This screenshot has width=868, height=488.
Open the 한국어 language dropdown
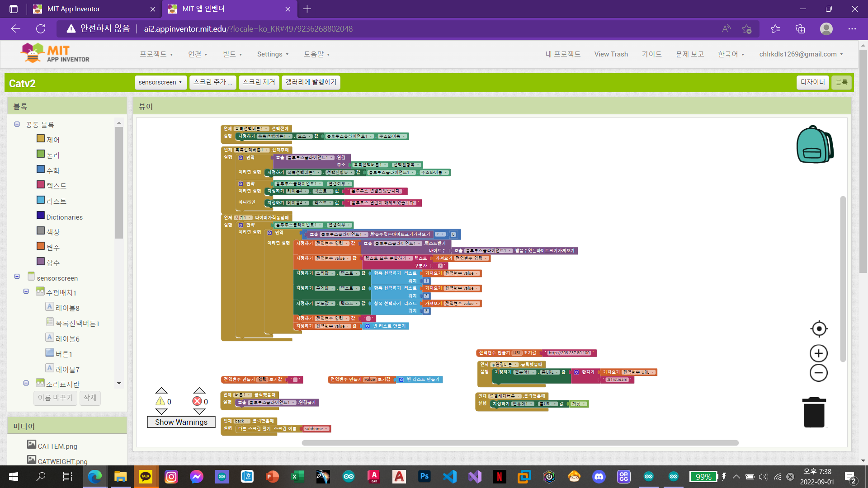click(730, 54)
